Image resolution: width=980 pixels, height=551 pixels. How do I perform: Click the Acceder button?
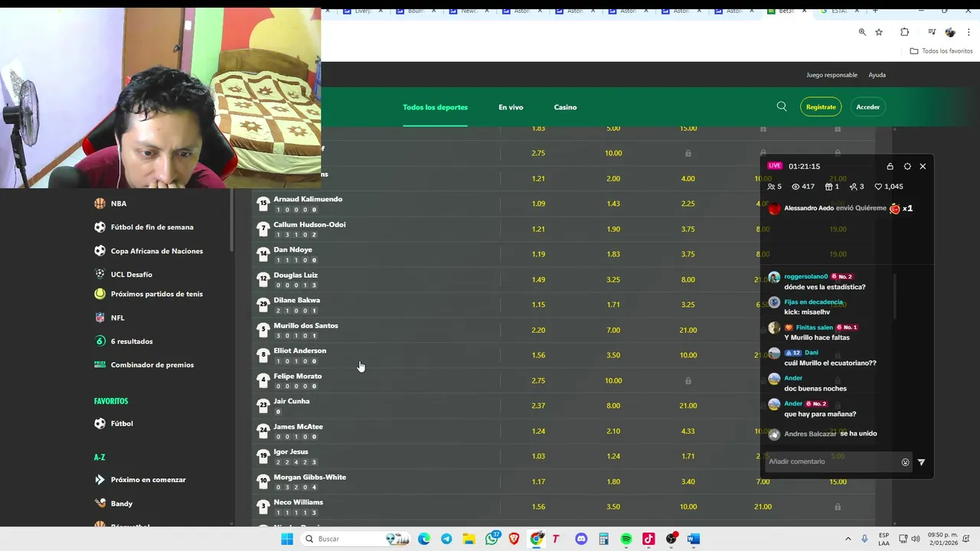[x=867, y=107]
